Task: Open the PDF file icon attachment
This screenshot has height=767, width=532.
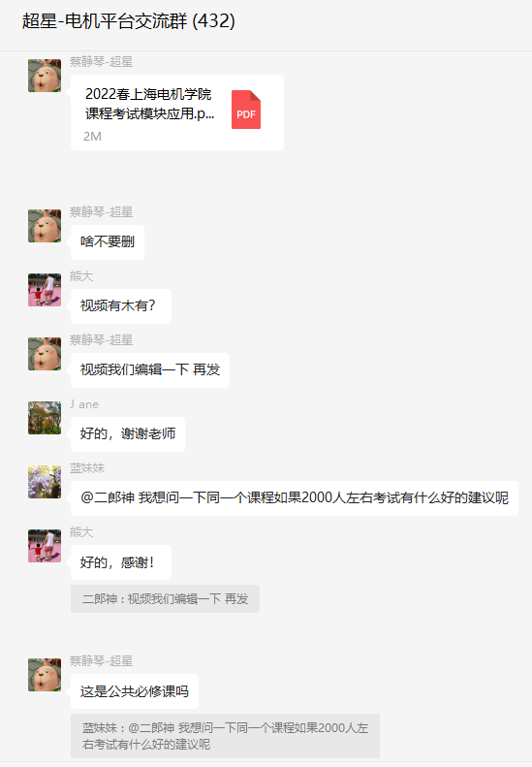Action: pyautogui.click(x=246, y=110)
